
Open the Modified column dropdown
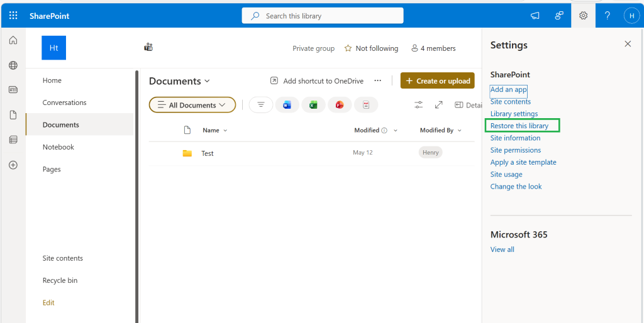pos(396,131)
